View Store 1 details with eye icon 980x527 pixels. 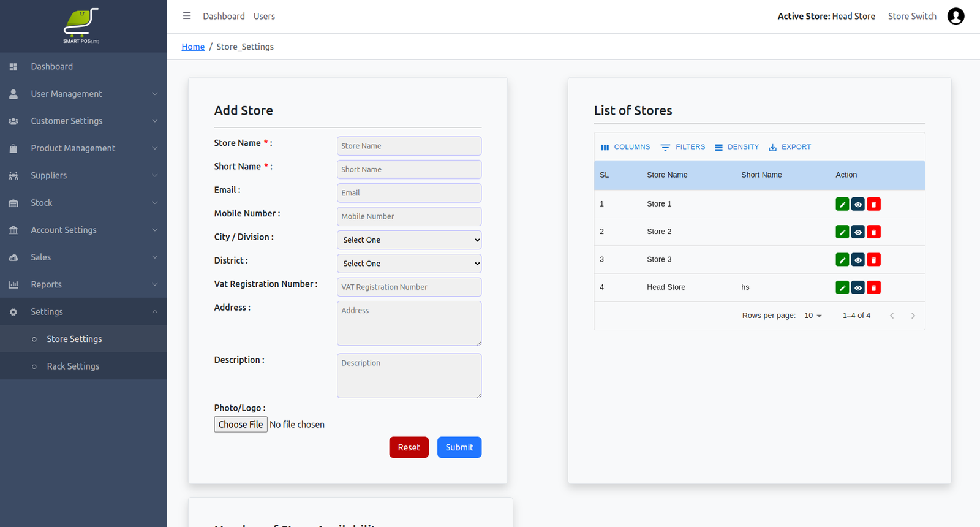858,204
